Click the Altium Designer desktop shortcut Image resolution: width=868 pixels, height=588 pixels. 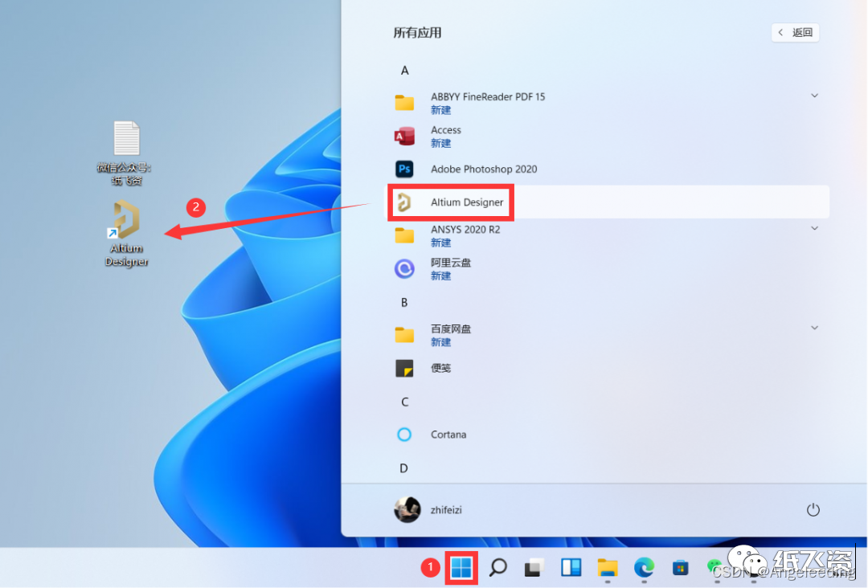click(x=126, y=232)
